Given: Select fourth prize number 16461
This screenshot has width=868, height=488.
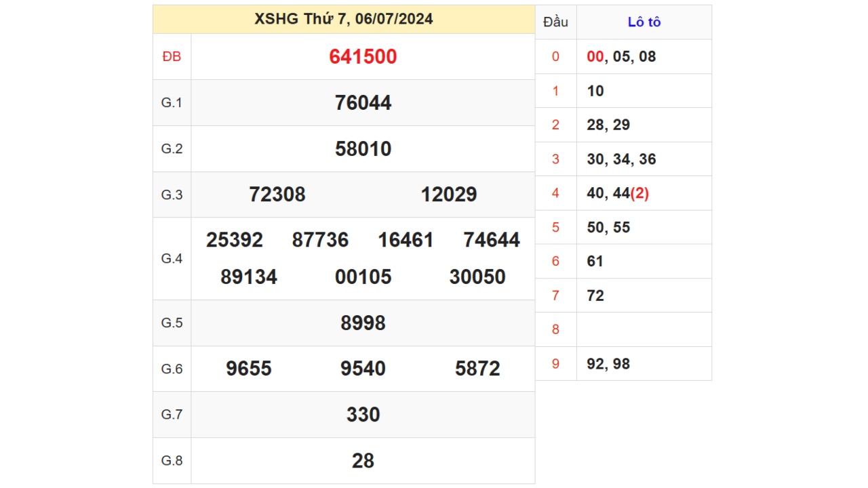Looking at the screenshot, I should (406, 240).
